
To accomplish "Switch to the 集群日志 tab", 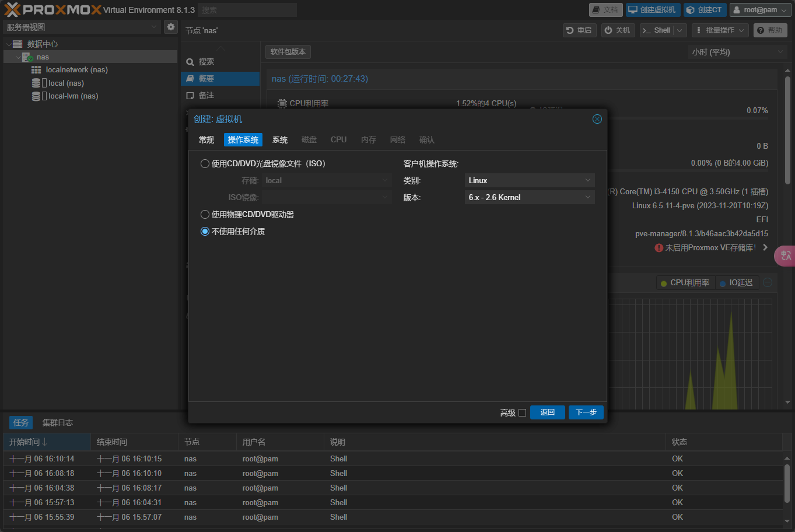I will pos(58,423).
